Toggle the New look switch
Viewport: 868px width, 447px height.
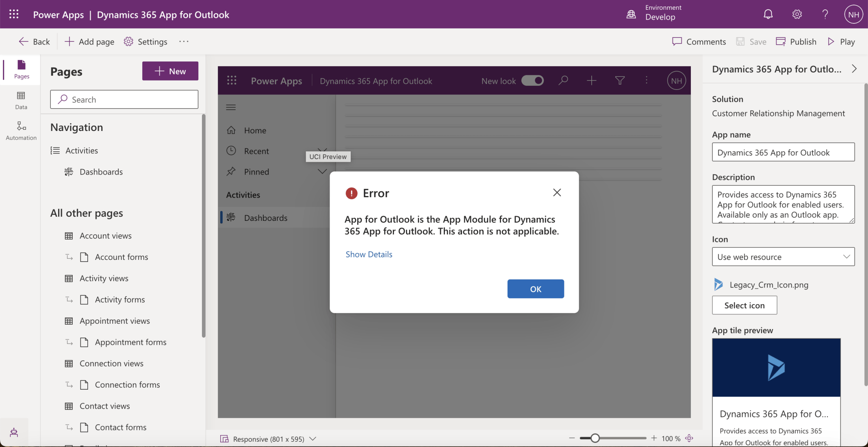533,81
